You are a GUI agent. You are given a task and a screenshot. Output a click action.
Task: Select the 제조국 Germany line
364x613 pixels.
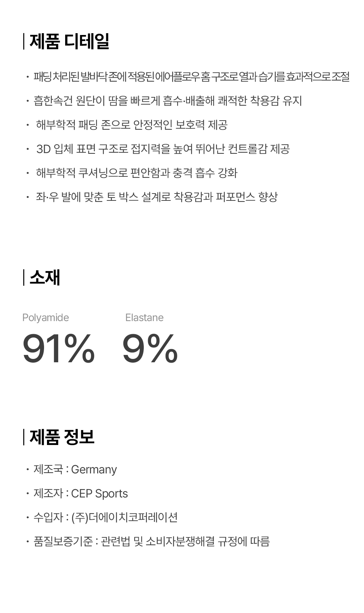pos(75,469)
